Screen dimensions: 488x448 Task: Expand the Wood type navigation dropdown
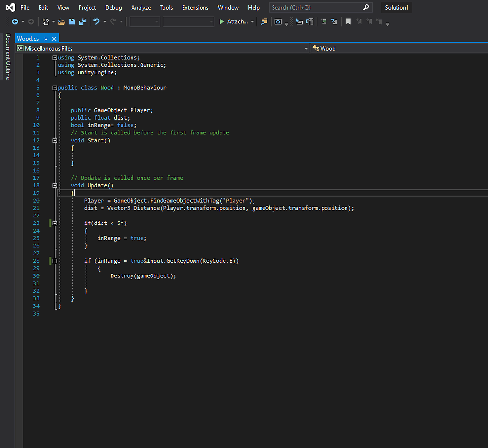click(399, 49)
